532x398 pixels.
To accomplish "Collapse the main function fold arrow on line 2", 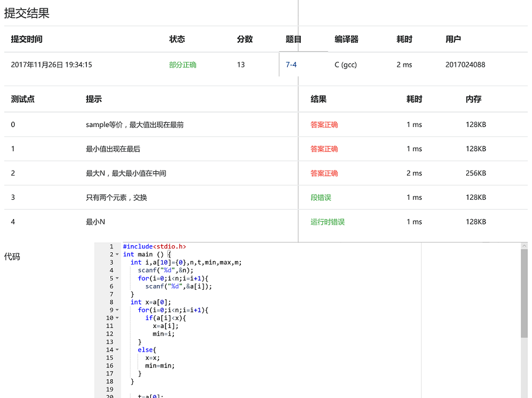I will tap(117, 255).
